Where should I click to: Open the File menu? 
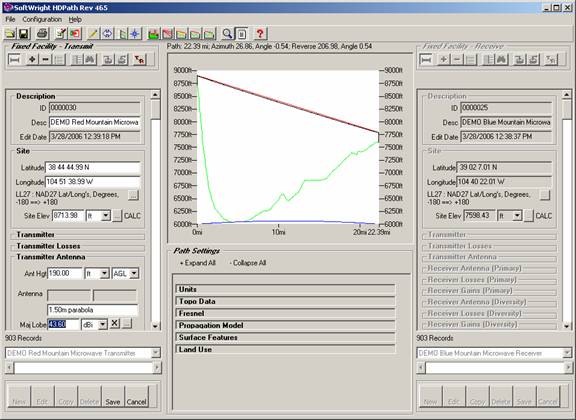tap(10, 19)
